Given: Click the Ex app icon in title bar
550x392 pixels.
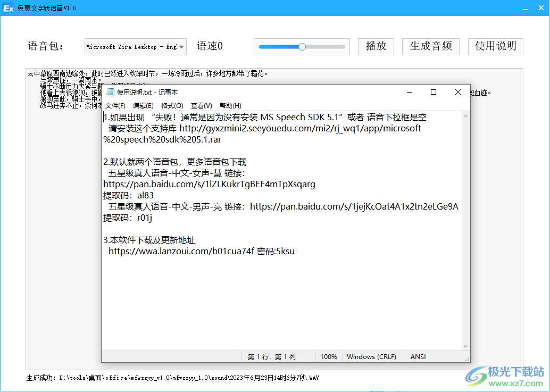Looking at the screenshot, I should tap(8, 8).
